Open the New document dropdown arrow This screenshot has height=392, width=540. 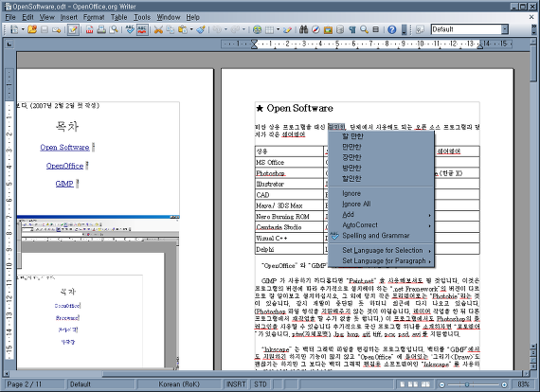coord(23,29)
